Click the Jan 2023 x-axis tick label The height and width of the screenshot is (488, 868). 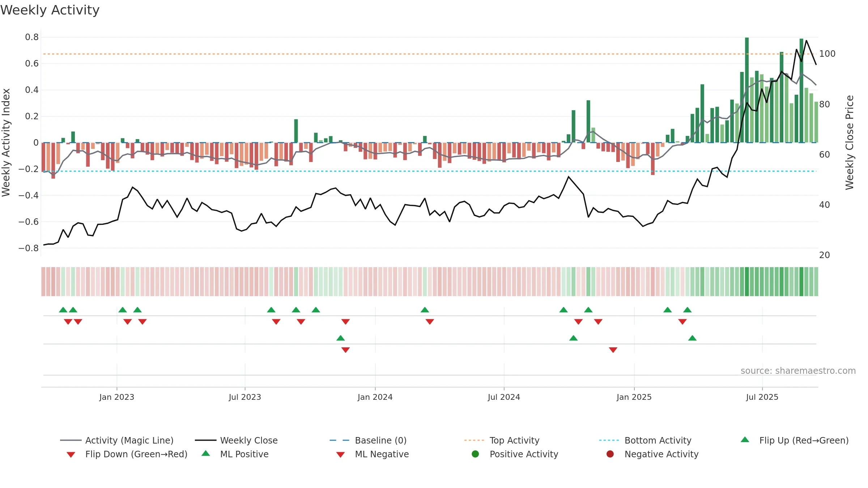117,397
